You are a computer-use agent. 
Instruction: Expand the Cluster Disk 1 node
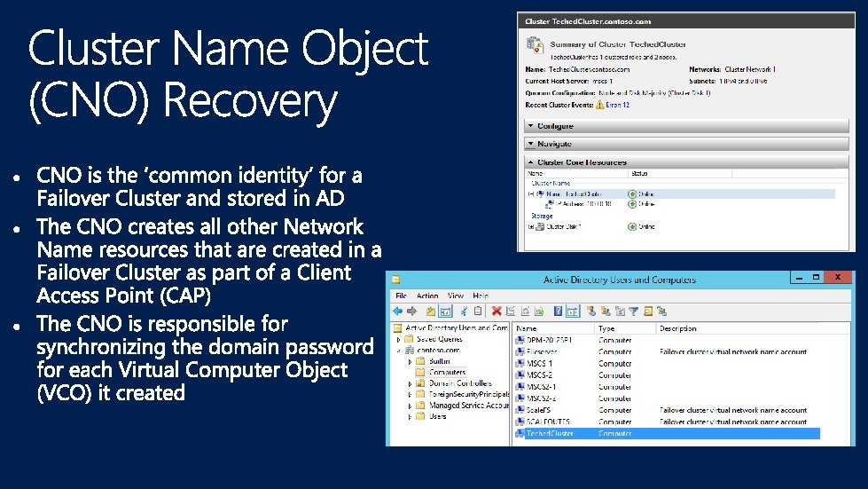530,226
